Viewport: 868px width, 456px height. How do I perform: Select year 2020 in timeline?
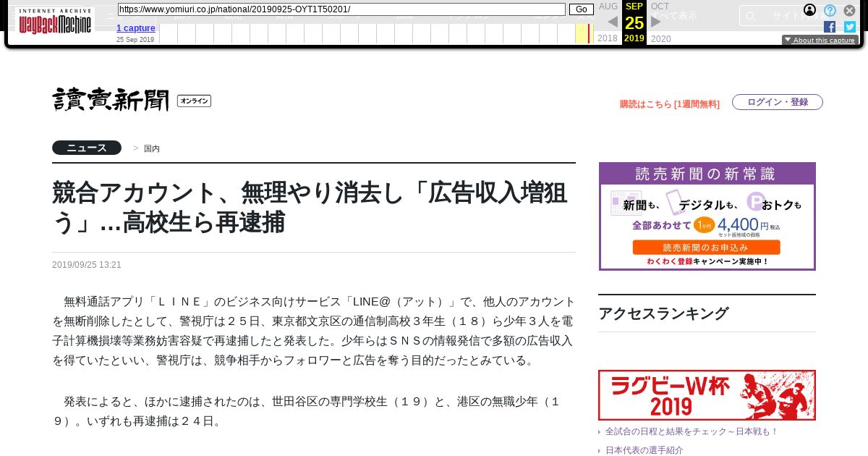[661, 38]
